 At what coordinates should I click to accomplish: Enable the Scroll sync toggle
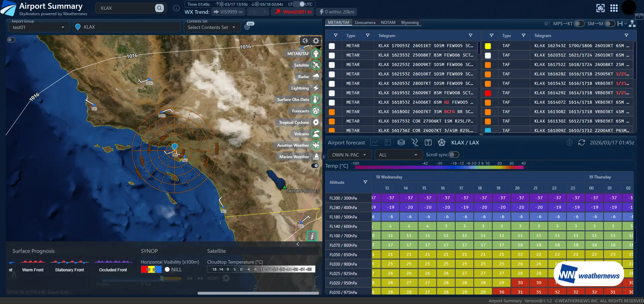click(x=453, y=155)
